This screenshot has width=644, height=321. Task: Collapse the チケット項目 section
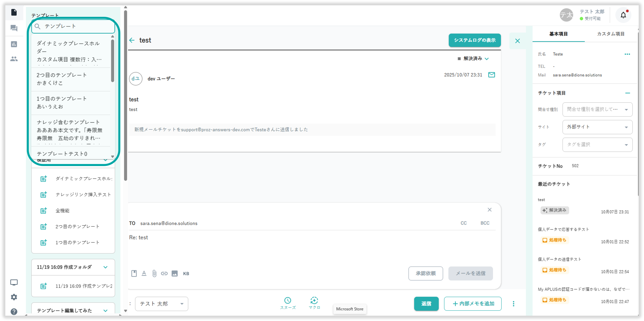[x=627, y=93]
